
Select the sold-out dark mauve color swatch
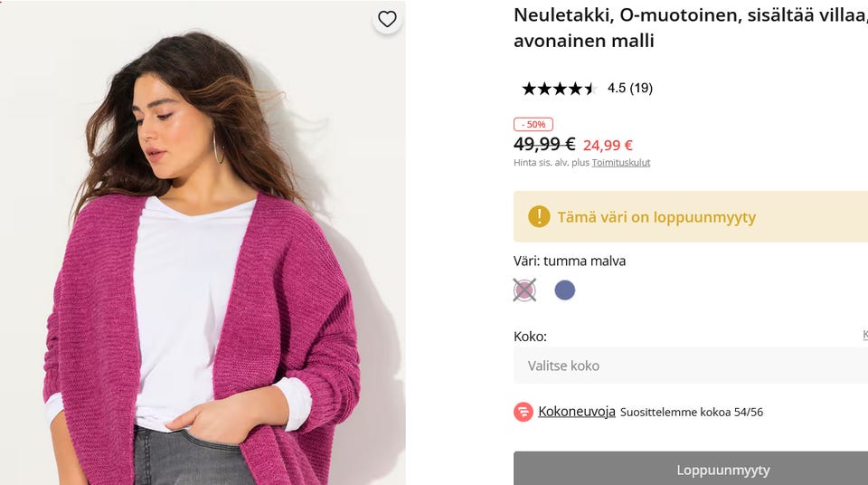(524, 290)
